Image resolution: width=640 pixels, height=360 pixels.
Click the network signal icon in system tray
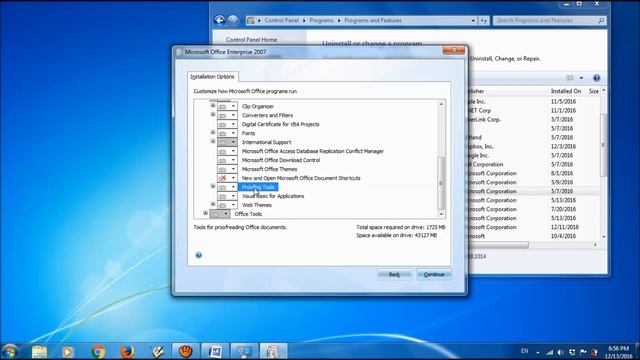click(x=550, y=352)
